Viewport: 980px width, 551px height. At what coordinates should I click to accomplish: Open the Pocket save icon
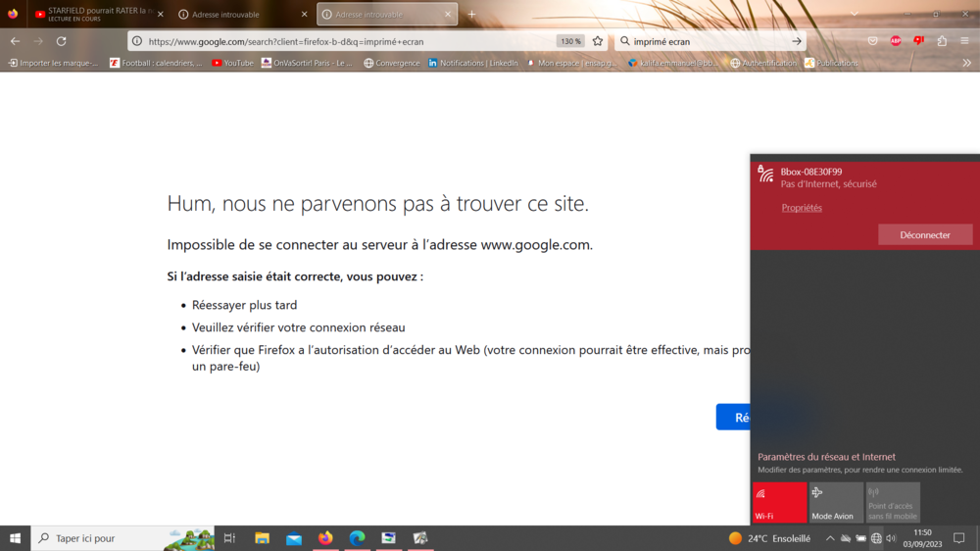click(x=872, y=41)
